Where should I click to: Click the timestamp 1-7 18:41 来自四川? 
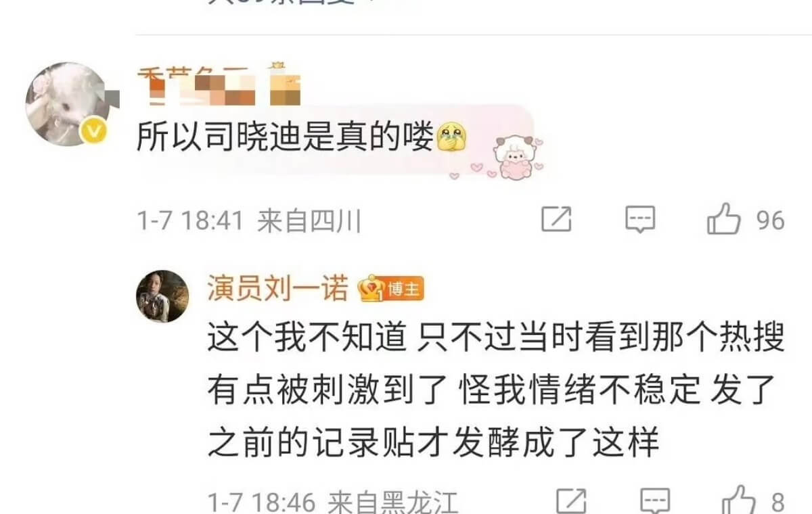249,221
